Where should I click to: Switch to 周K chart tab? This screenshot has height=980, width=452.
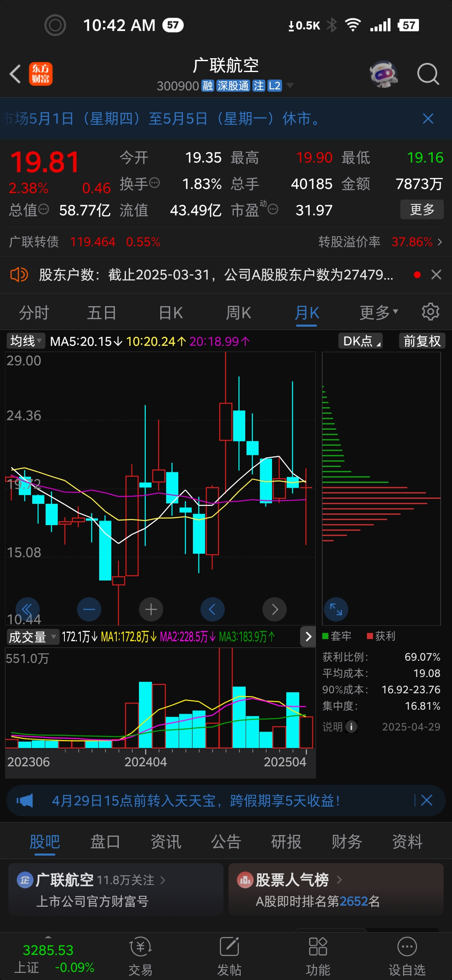239,312
